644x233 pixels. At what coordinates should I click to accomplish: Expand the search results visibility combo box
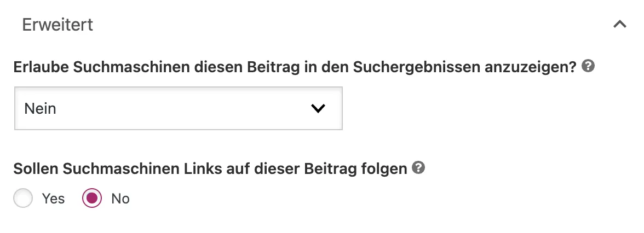click(x=179, y=108)
